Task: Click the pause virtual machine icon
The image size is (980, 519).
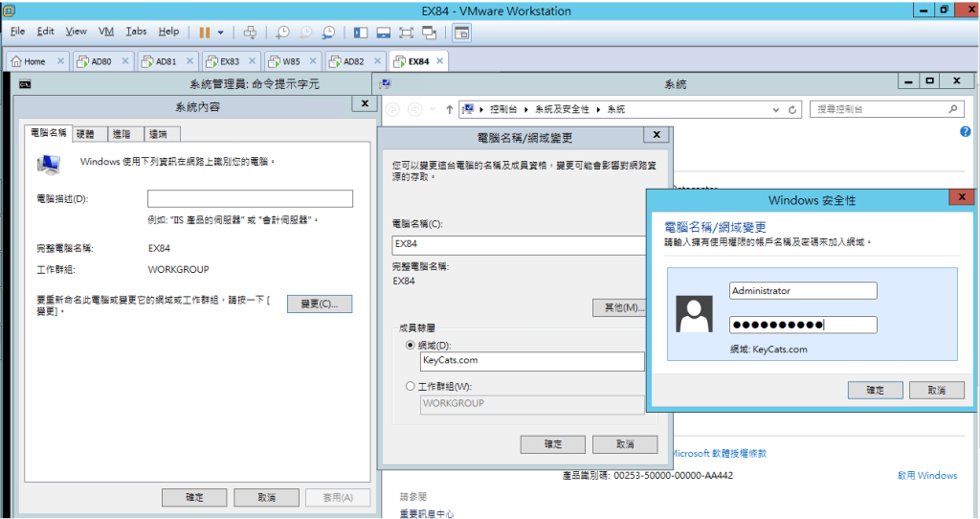Action: 204,32
